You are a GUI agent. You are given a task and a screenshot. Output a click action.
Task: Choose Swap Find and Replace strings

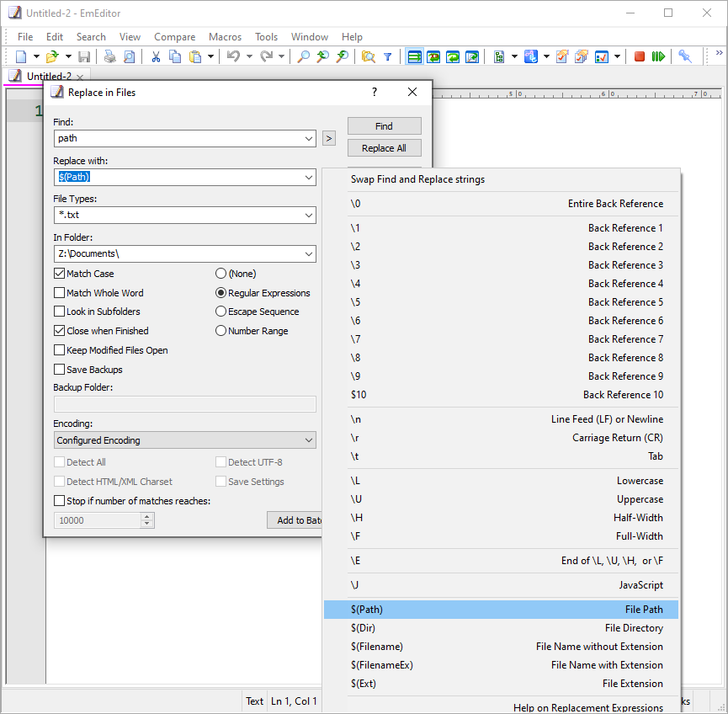coord(502,179)
